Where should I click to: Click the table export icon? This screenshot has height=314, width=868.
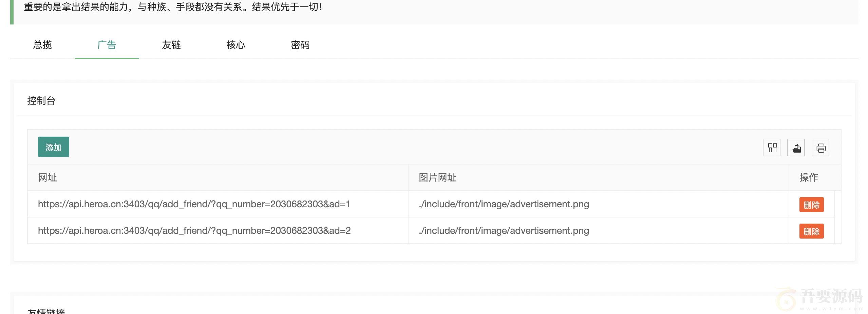click(x=796, y=147)
